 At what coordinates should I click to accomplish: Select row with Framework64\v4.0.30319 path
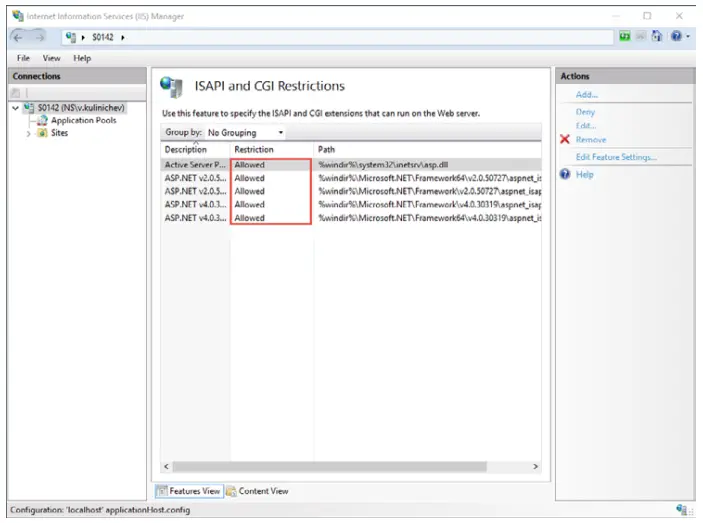coord(351,218)
